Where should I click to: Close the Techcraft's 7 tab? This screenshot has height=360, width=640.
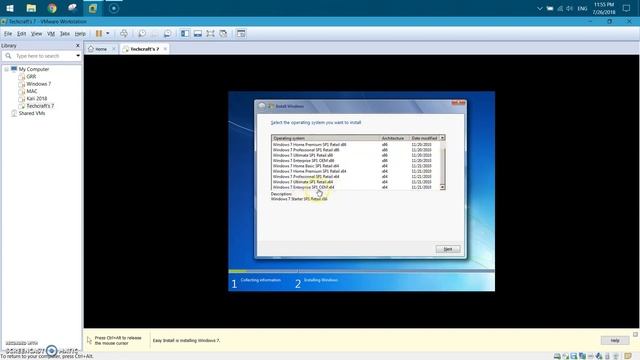click(x=165, y=49)
